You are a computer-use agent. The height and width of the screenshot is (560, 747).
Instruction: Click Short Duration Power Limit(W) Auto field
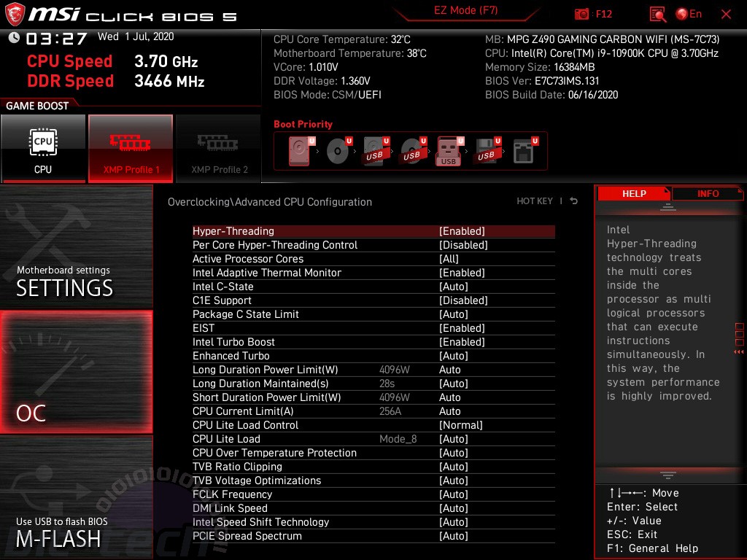click(x=449, y=397)
